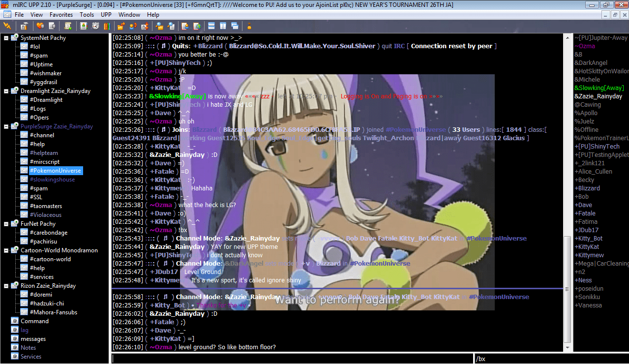Collapse the PurpleSurge Zazie_Rainyday network tree
The image size is (629, 364).
(6, 126)
